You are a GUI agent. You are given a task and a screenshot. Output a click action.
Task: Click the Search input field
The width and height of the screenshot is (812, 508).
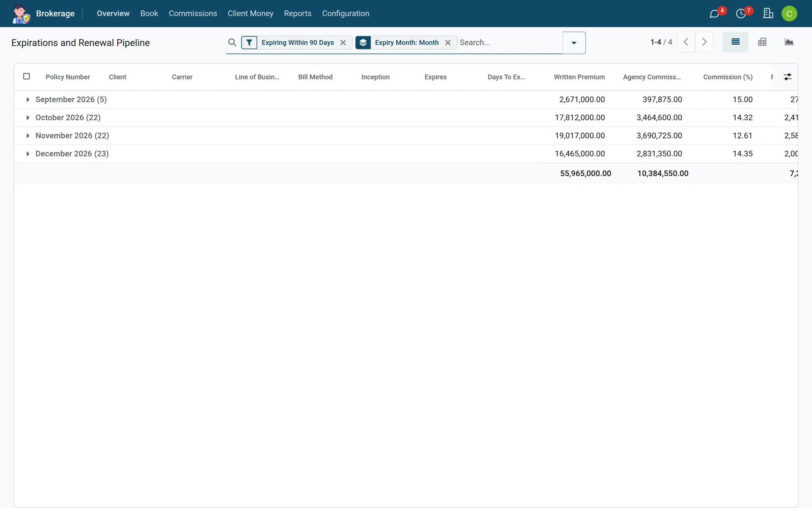[x=510, y=42]
